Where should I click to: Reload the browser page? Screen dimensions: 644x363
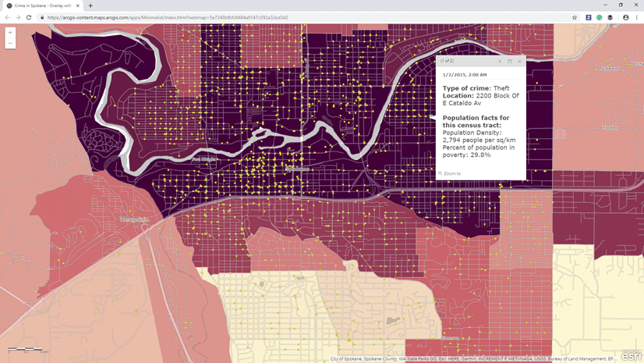29,17
